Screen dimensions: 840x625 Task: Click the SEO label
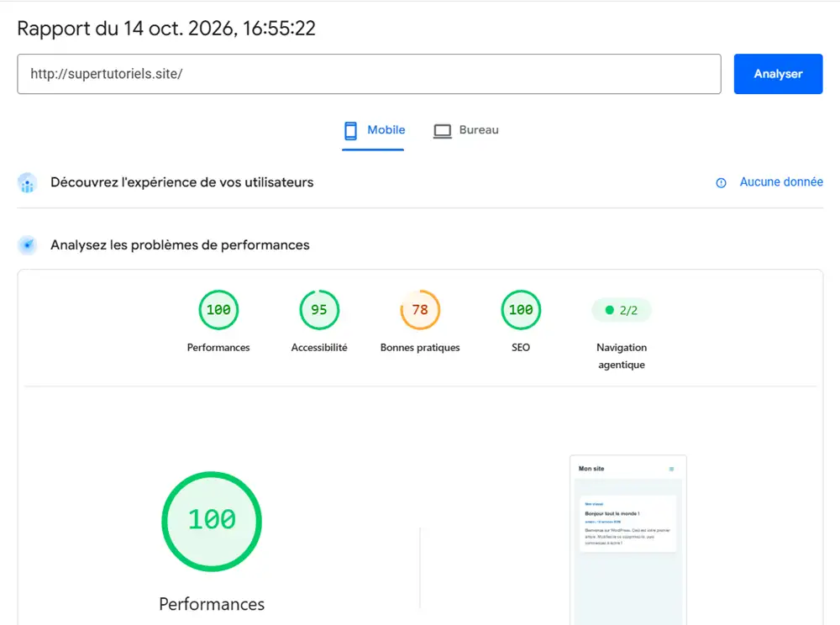tap(521, 348)
